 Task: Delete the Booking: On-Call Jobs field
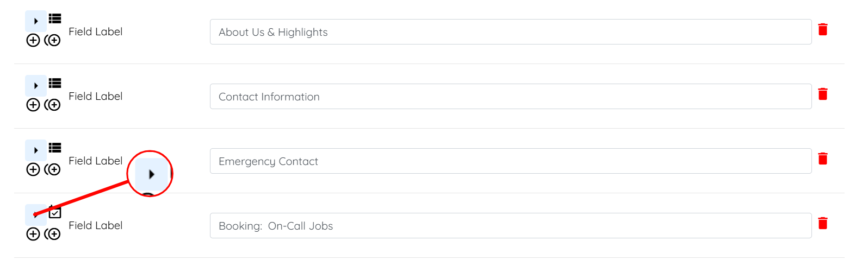point(822,223)
